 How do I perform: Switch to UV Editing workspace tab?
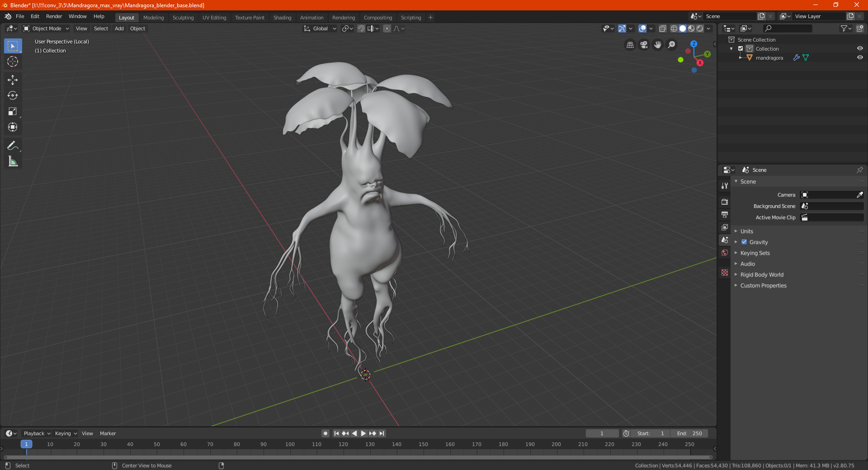[x=214, y=18]
